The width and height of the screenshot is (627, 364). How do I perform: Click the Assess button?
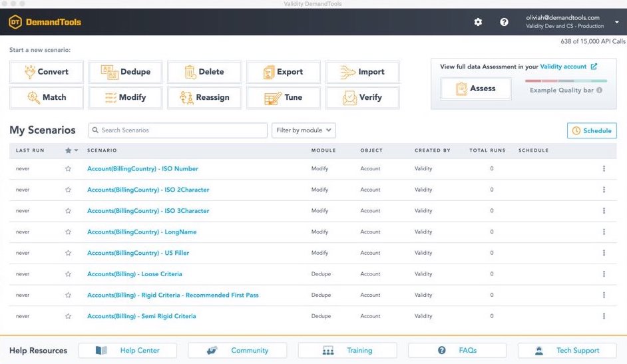[x=475, y=89]
